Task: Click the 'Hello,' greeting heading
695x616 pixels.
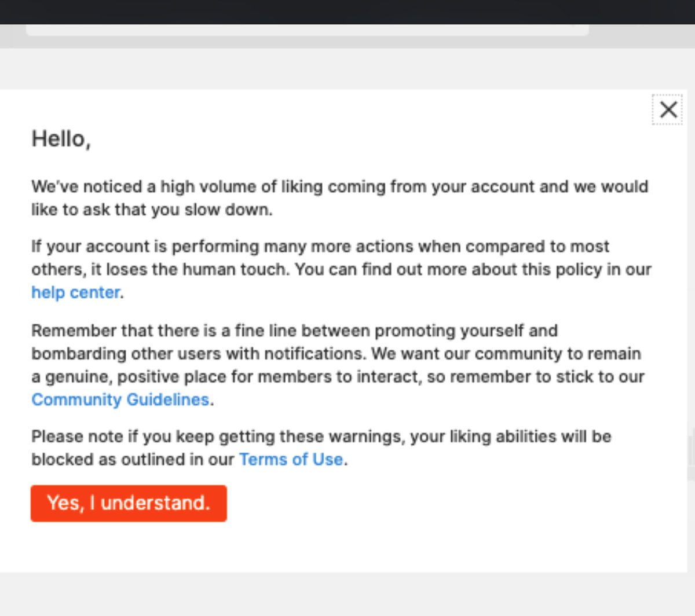Action: coord(61,139)
